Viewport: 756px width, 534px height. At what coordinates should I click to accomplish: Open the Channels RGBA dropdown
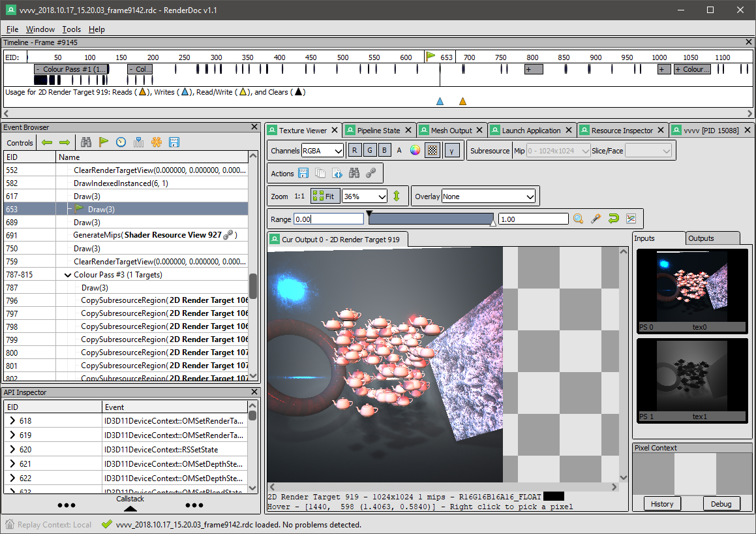coord(322,151)
